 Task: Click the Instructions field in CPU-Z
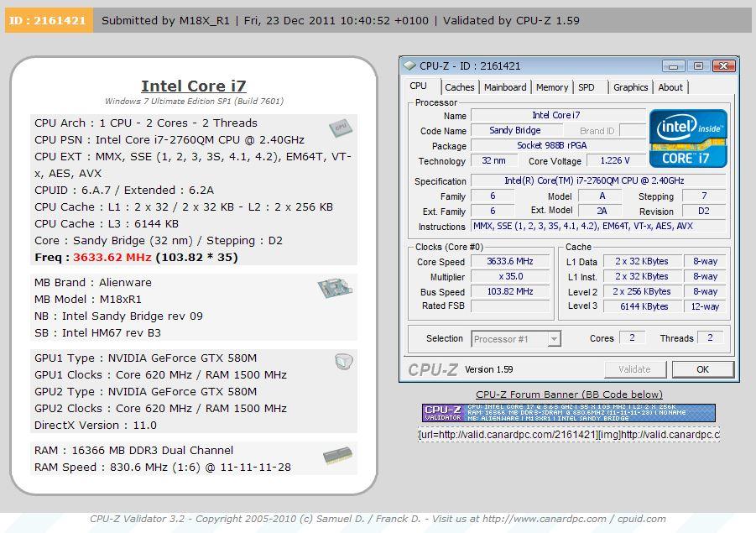point(598,226)
